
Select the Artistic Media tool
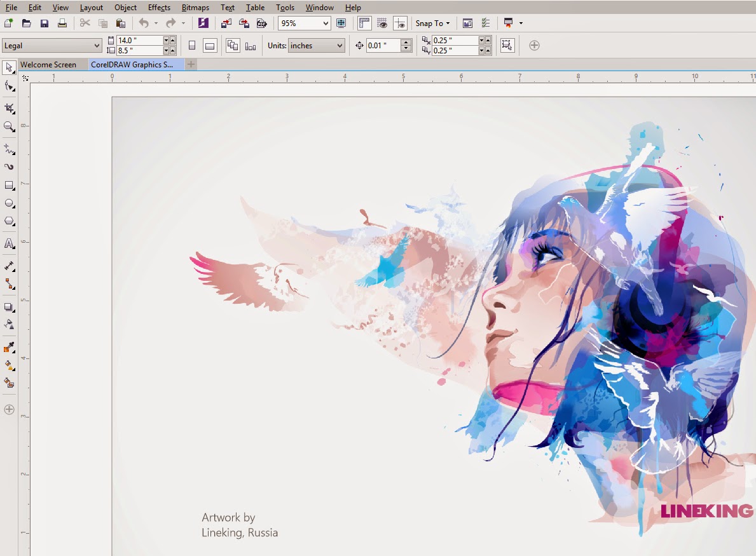click(9, 166)
